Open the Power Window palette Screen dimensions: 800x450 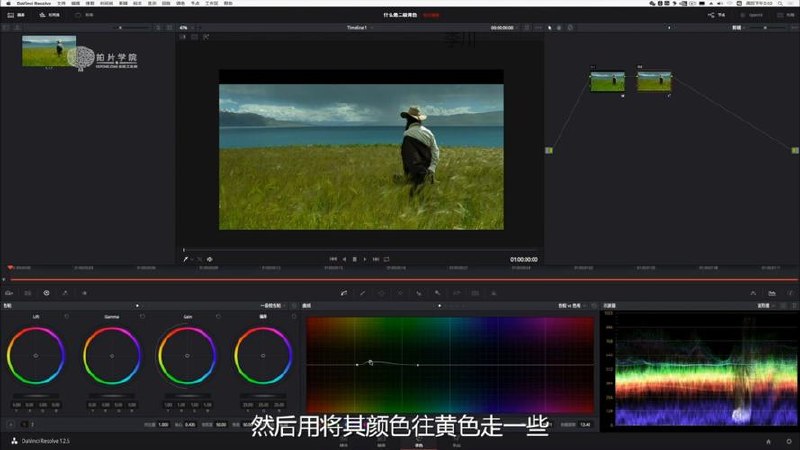tap(381, 293)
